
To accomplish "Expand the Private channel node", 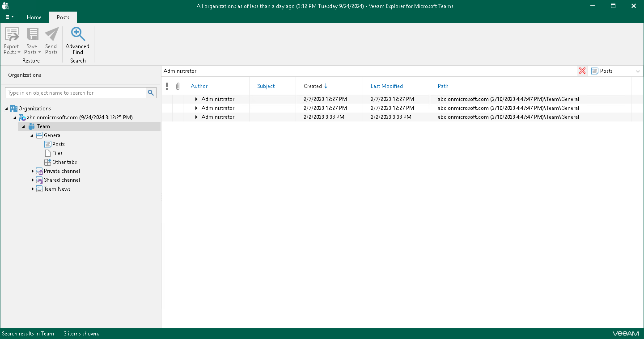I will tap(33, 171).
